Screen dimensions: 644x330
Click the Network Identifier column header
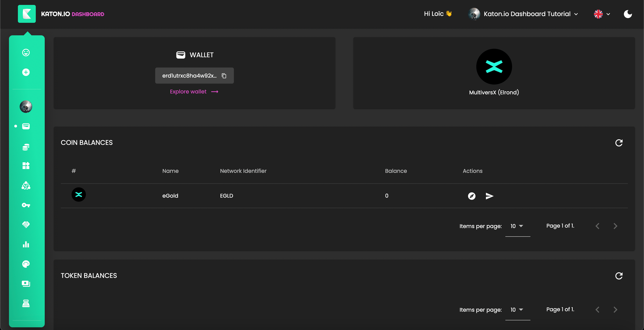click(243, 171)
